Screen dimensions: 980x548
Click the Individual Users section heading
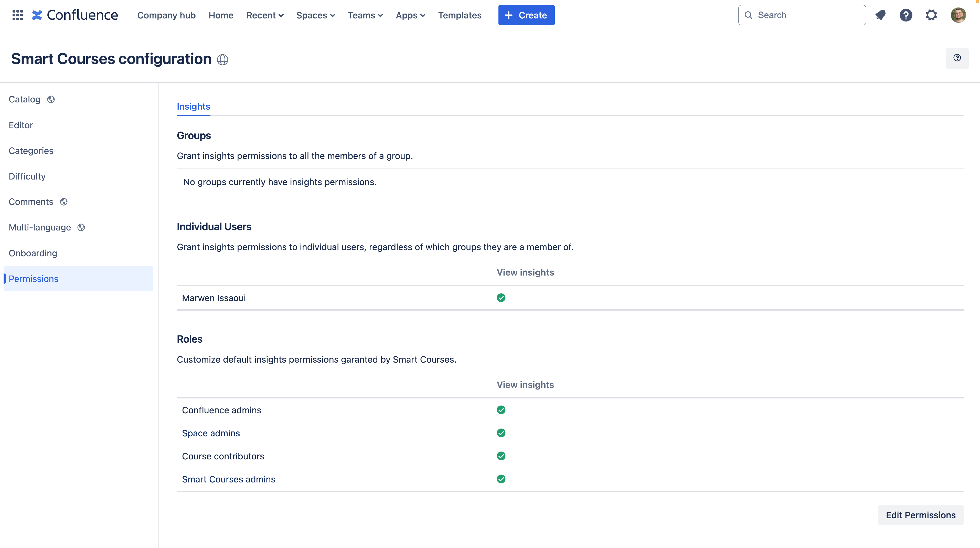coord(214,227)
